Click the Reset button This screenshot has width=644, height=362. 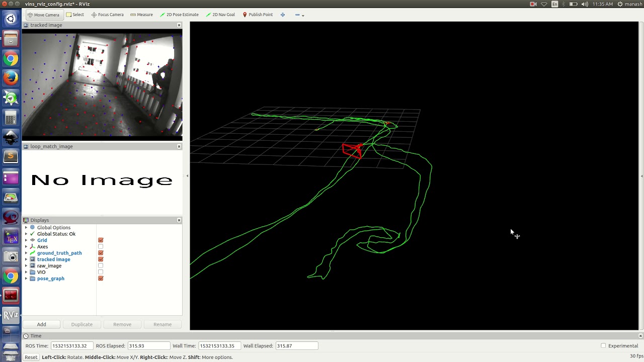(31, 357)
